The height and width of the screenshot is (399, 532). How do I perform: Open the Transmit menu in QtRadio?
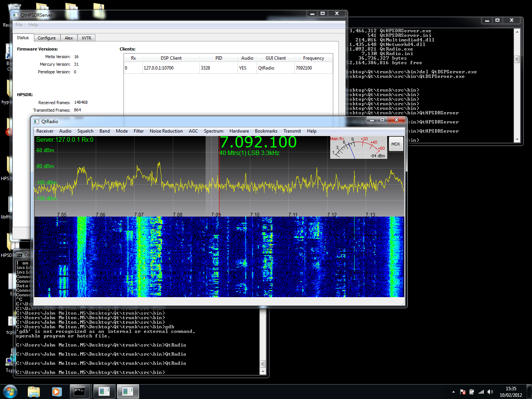292,131
